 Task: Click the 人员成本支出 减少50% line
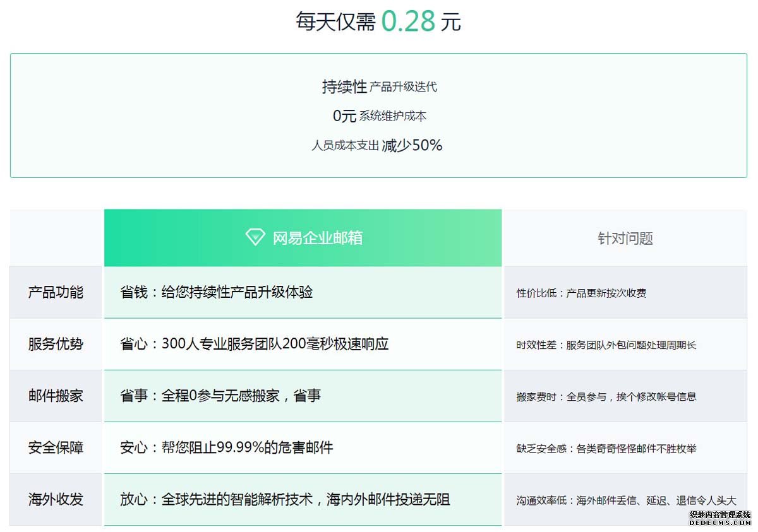pos(377,145)
